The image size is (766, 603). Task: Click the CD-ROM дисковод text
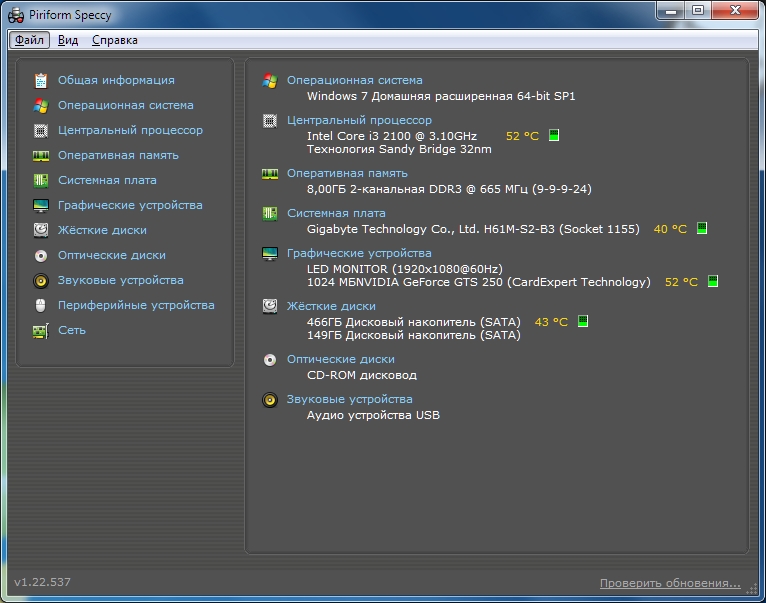[362, 375]
